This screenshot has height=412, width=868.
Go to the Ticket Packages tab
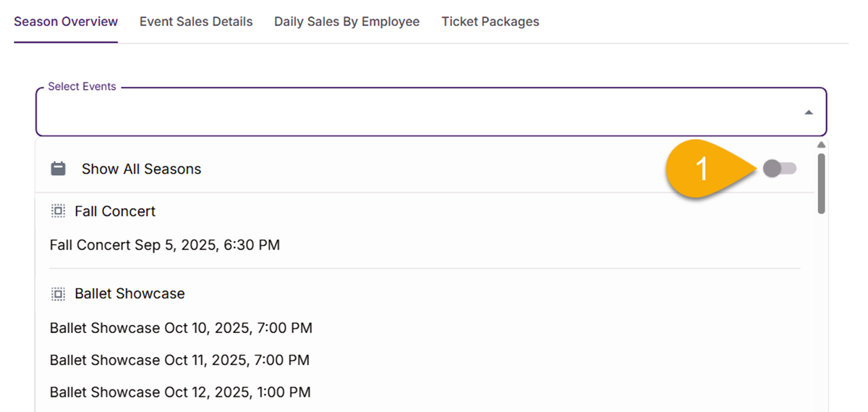coord(490,22)
